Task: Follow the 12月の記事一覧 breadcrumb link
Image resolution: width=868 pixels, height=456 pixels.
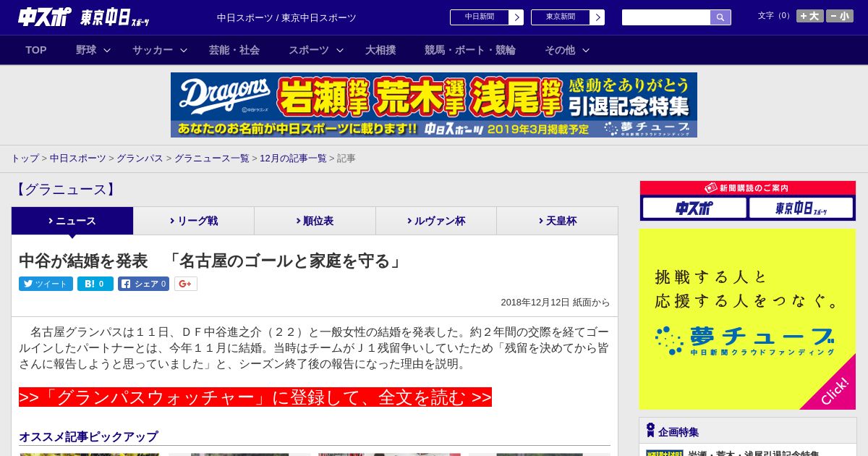Action: pyautogui.click(x=293, y=158)
